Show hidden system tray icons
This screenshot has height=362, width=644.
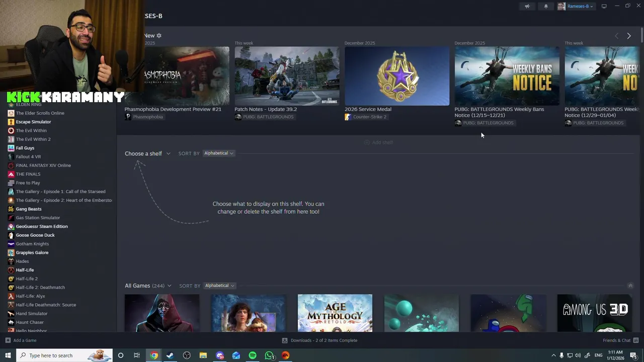(x=553, y=355)
